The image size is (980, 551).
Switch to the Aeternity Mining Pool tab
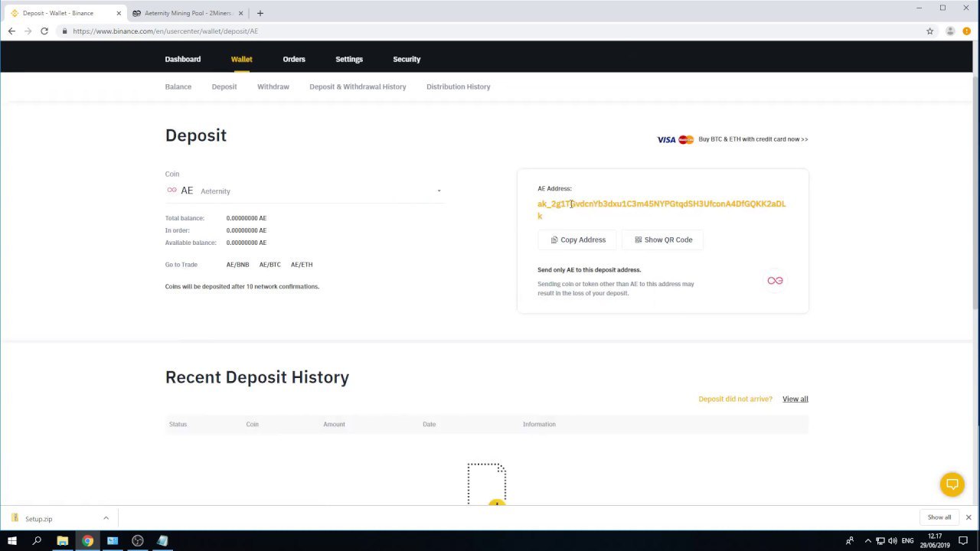188,13
